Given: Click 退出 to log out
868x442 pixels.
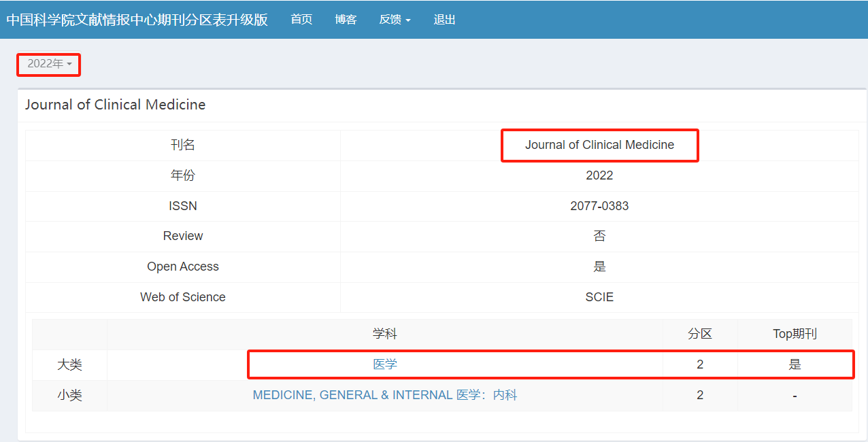Looking at the screenshot, I should [x=444, y=20].
